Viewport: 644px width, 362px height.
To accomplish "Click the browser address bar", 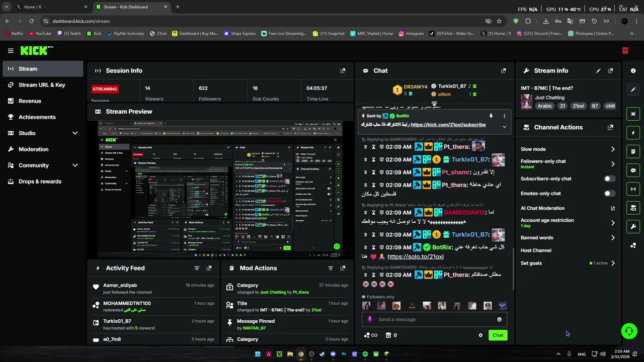I will coord(262,21).
